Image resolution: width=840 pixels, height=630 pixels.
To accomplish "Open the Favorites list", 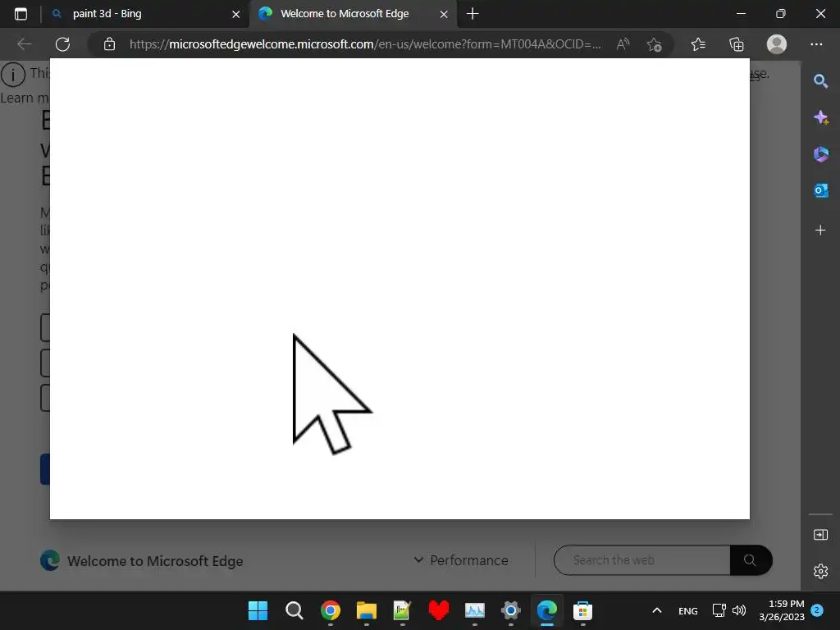I will tap(698, 44).
